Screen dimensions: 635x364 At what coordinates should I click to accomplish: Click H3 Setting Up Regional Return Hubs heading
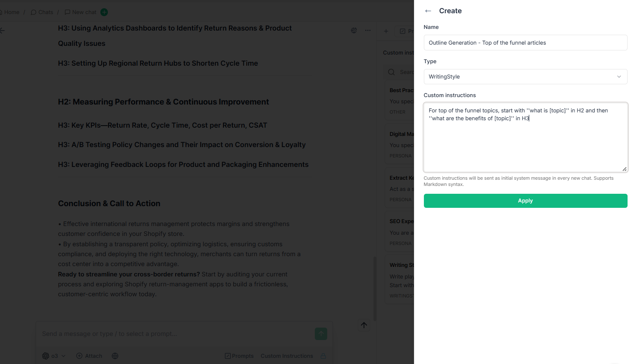coord(158,63)
